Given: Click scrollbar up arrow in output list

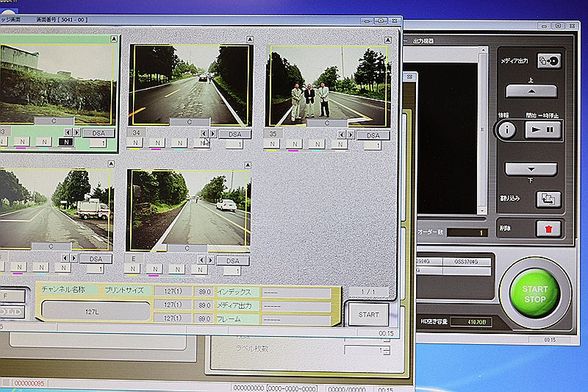Looking at the screenshot, I should click(483, 50).
